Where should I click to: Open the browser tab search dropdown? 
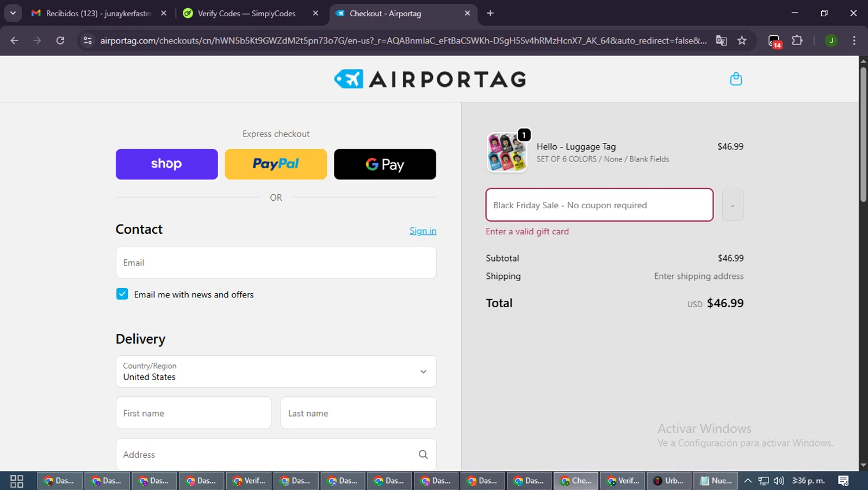(x=13, y=13)
